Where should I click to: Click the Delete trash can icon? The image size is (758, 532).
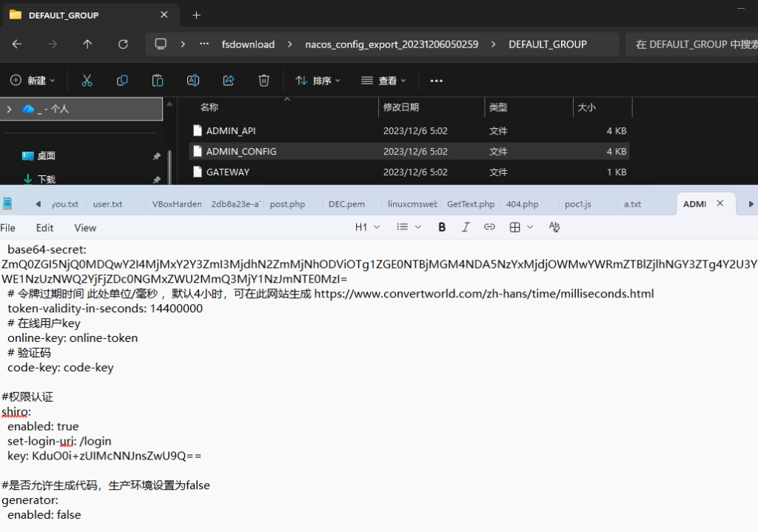pos(264,80)
